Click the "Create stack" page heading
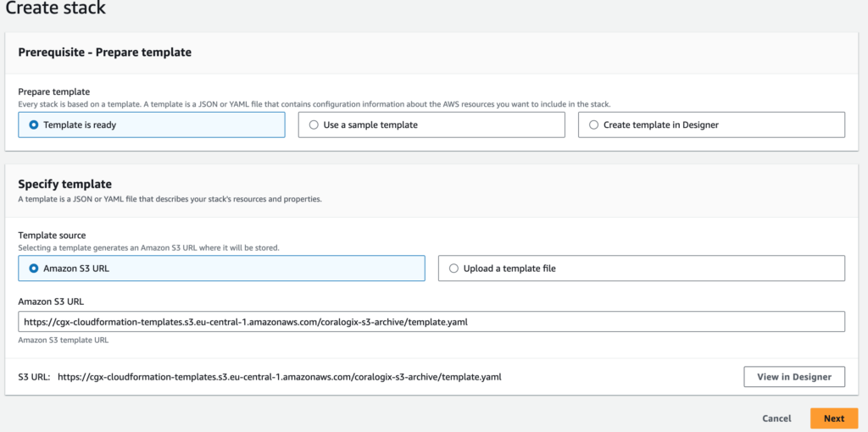Viewport: 868px width, 432px height. click(55, 8)
